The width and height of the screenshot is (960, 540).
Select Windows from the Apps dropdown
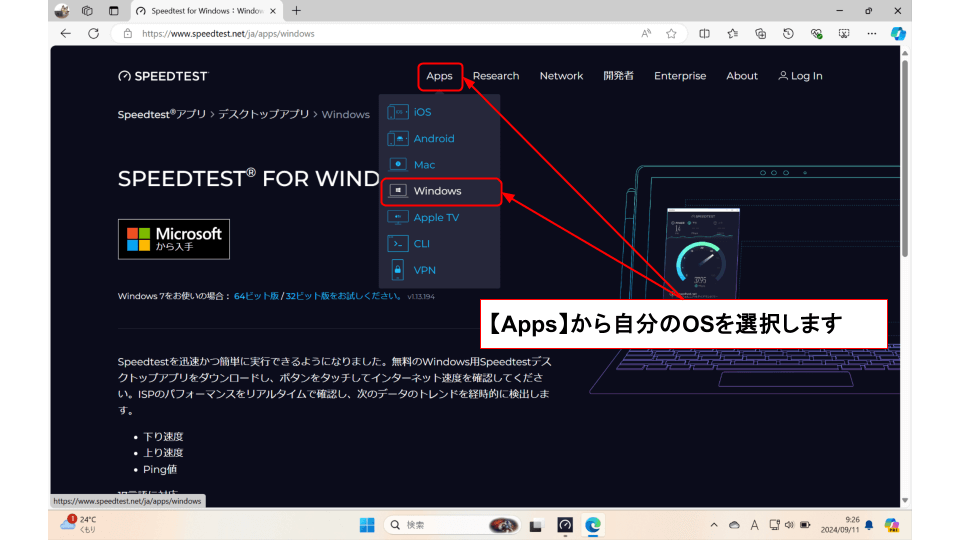[x=437, y=191]
